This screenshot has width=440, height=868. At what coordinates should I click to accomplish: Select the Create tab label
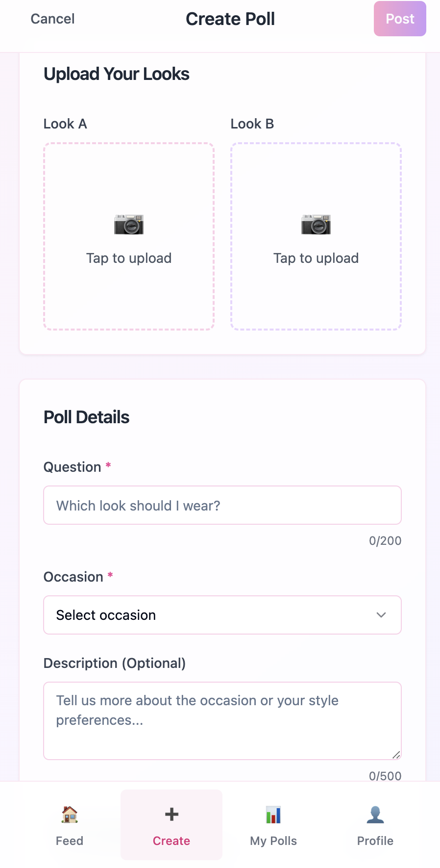coord(171,841)
